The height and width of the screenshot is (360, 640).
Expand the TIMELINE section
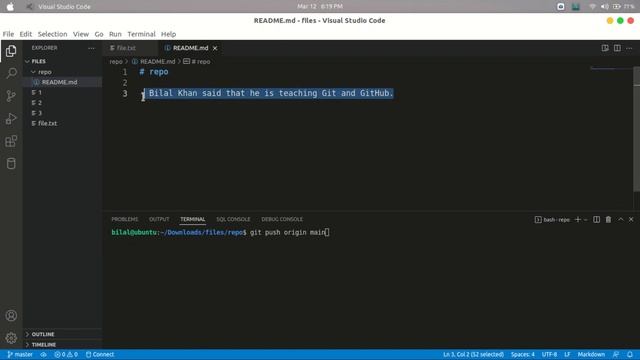(x=62, y=344)
